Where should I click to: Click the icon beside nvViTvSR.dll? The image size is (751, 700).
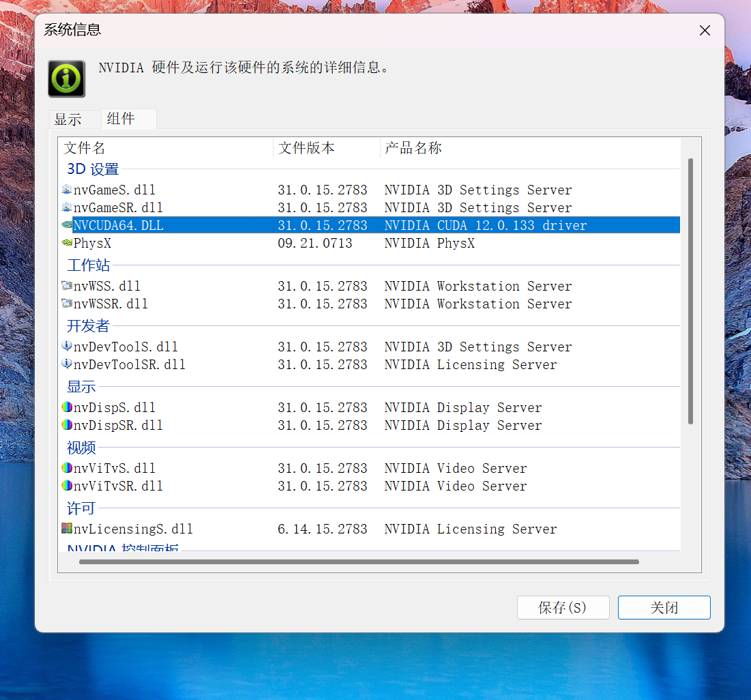67,485
